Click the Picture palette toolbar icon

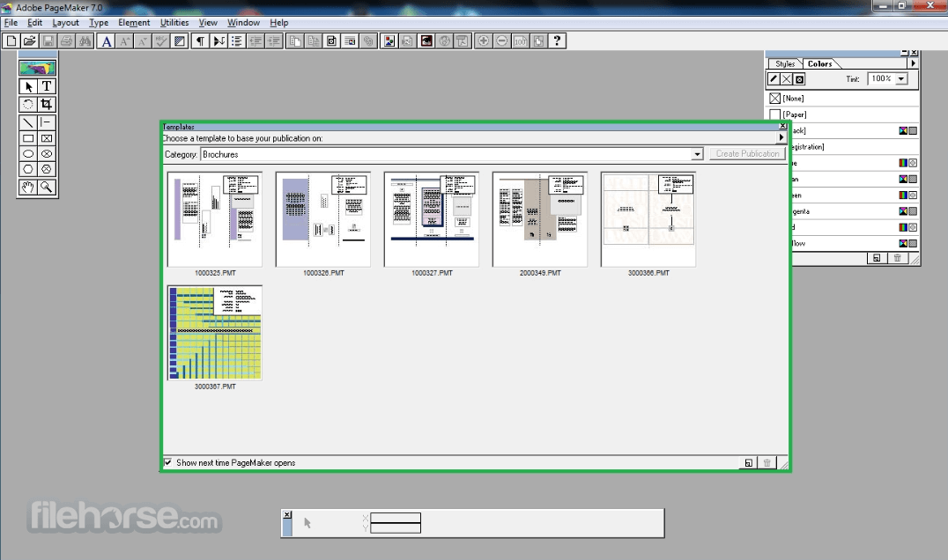pyautogui.click(x=389, y=41)
